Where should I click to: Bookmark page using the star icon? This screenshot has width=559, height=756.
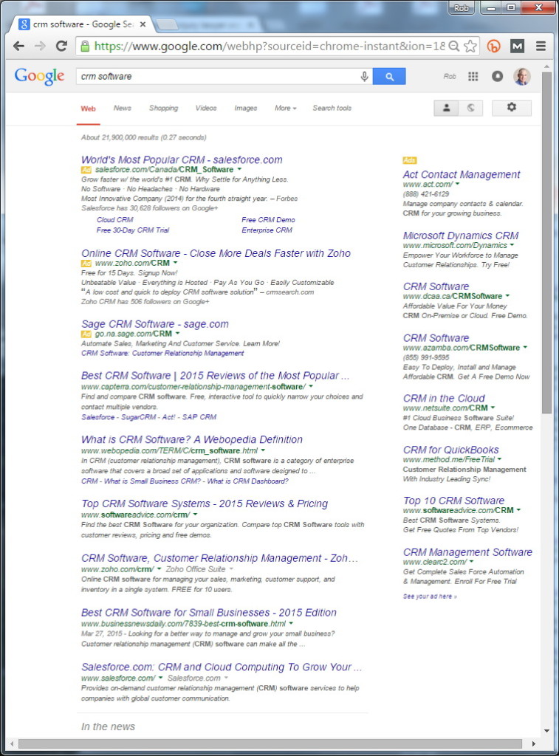pos(470,47)
